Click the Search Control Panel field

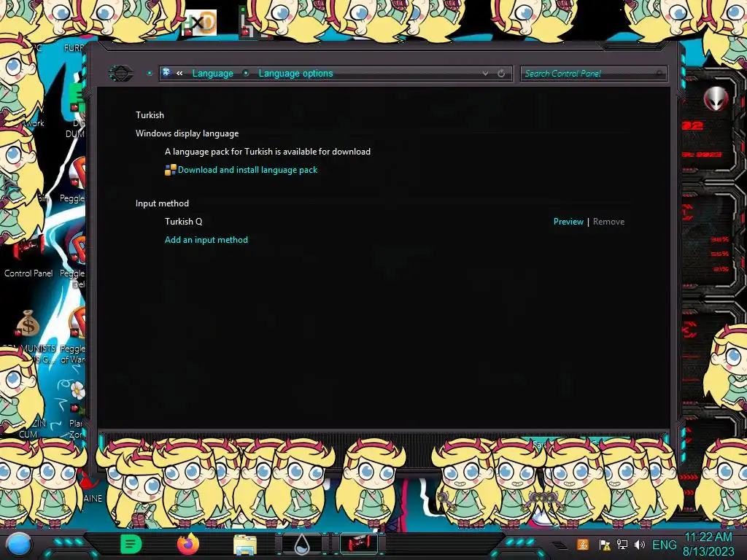point(593,74)
